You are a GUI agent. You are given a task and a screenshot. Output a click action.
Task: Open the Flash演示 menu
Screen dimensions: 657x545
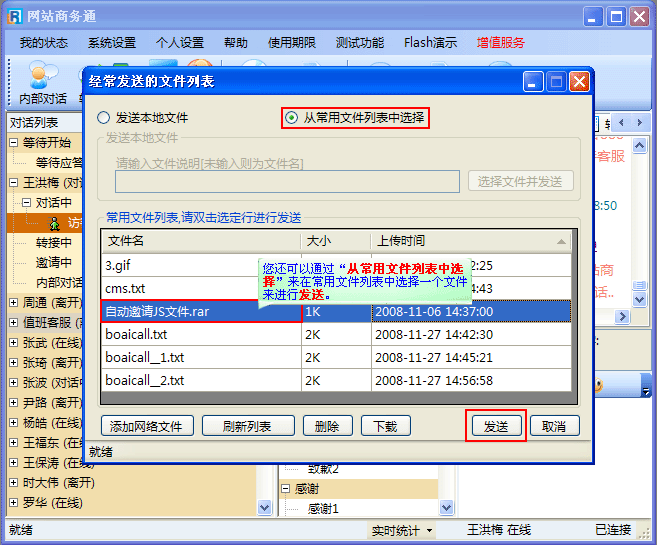point(430,43)
